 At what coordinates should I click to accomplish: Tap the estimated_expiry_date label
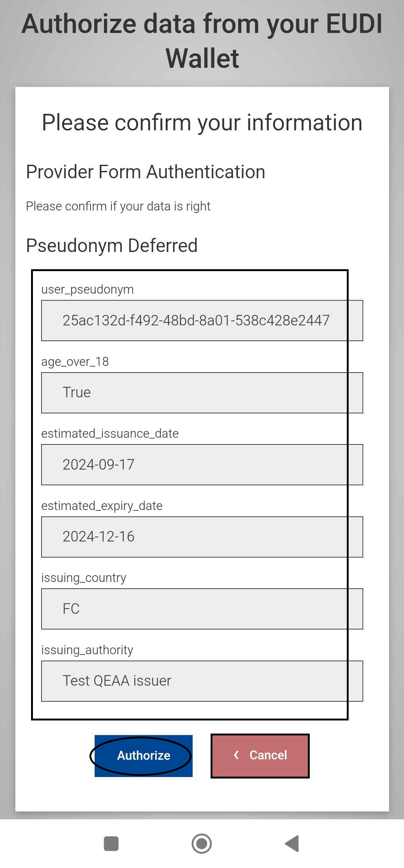102,506
